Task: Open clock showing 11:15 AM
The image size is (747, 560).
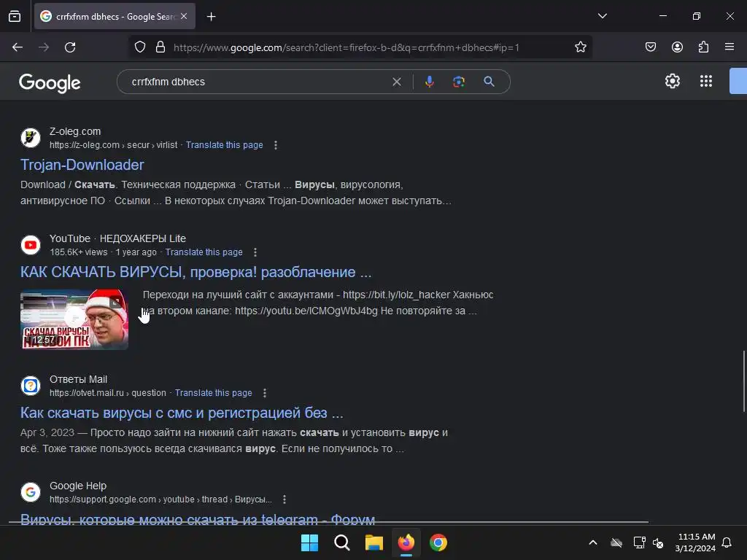Action: point(695,542)
